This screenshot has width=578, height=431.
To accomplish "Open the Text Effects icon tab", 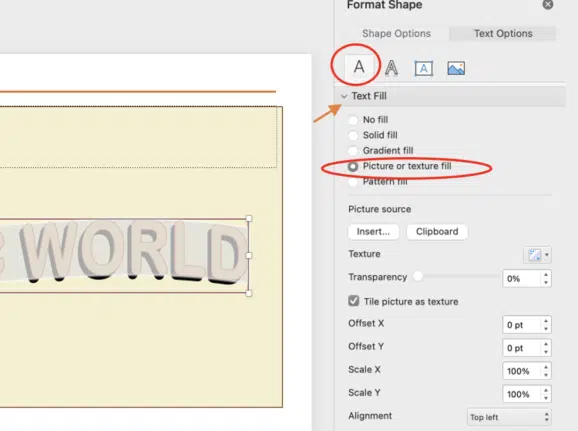I will coord(391,68).
